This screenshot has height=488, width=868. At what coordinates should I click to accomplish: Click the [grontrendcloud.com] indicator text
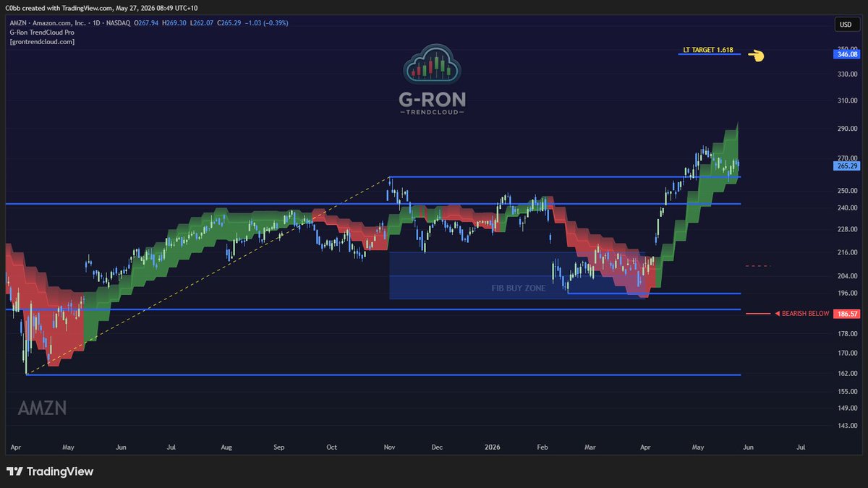(x=42, y=42)
